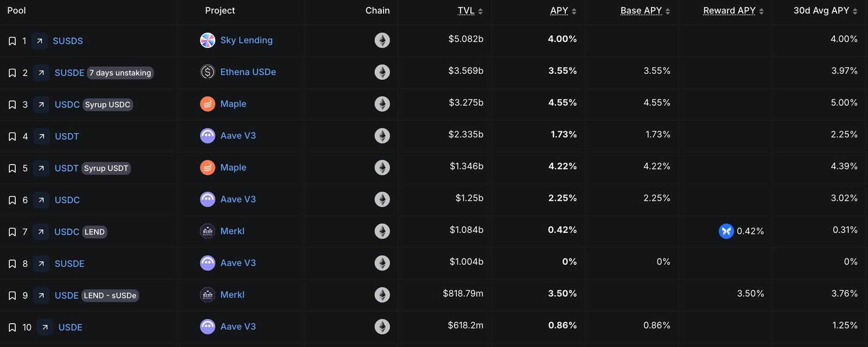This screenshot has height=347, width=868.
Task: Click the Aave V3 logo in the USDT row
Action: pos(207,136)
